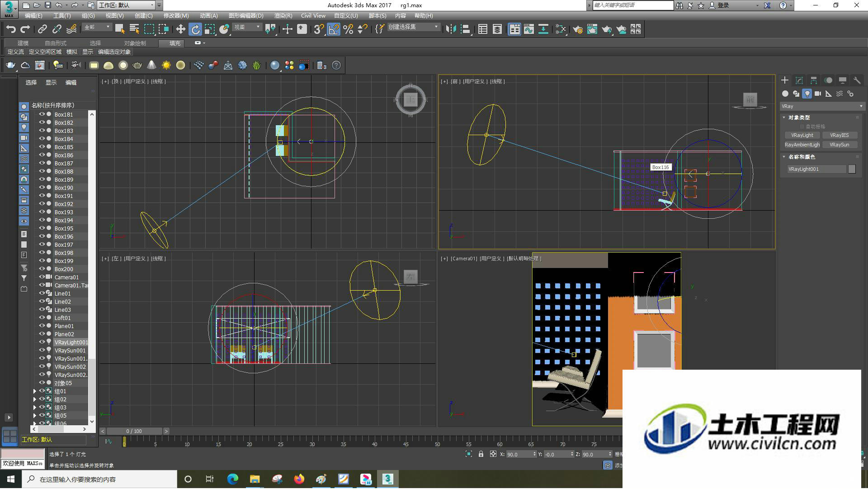
Task: Expand the 组05 group node
Action: (35, 416)
